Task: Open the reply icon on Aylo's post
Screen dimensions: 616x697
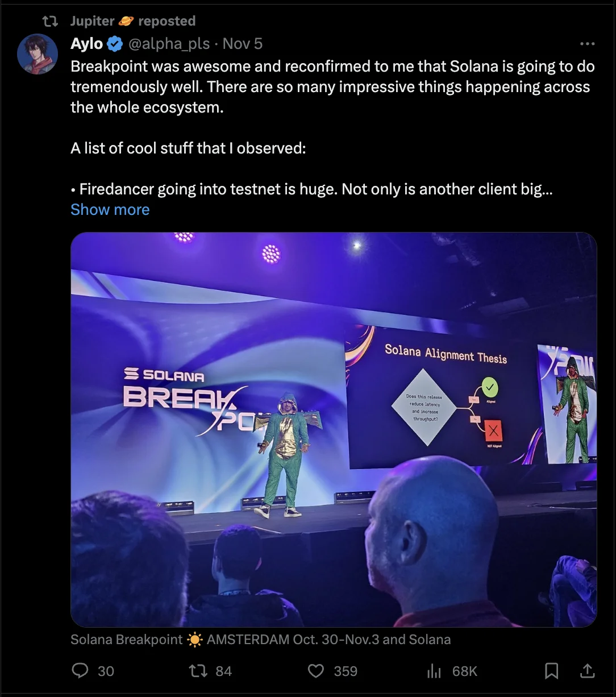Action: tap(80, 671)
